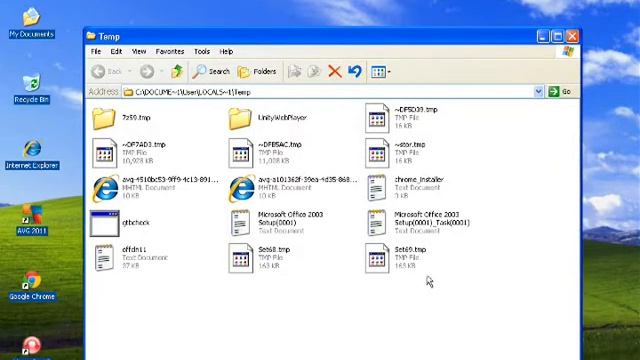Select the avg-4510bc53 MHTML document icon
Viewport: 640px width, 360px height.
click(105, 188)
